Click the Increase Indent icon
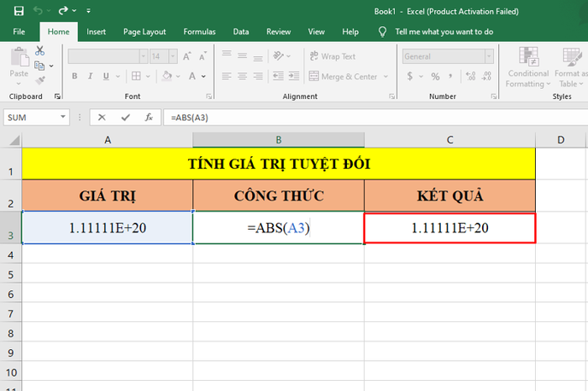588x391 pixels. click(x=294, y=76)
